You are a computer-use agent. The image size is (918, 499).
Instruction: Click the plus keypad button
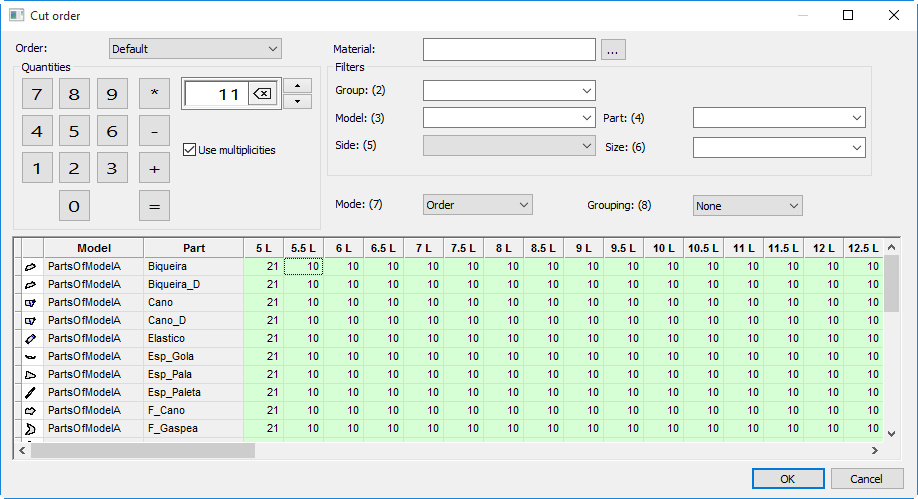[x=155, y=168]
